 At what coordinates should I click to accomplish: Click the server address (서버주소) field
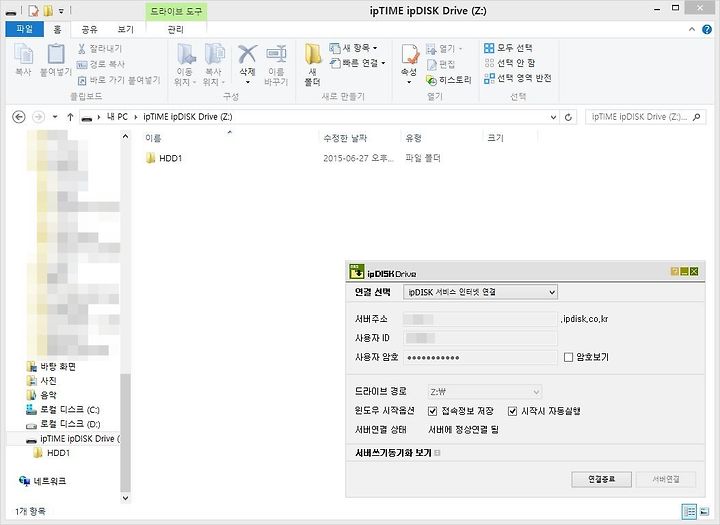(x=480, y=319)
